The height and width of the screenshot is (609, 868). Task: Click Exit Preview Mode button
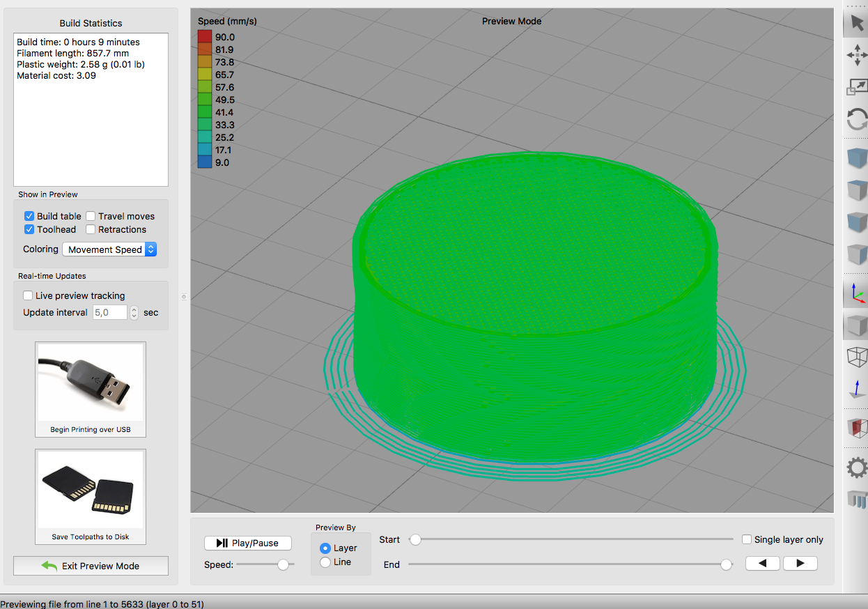(91, 566)
